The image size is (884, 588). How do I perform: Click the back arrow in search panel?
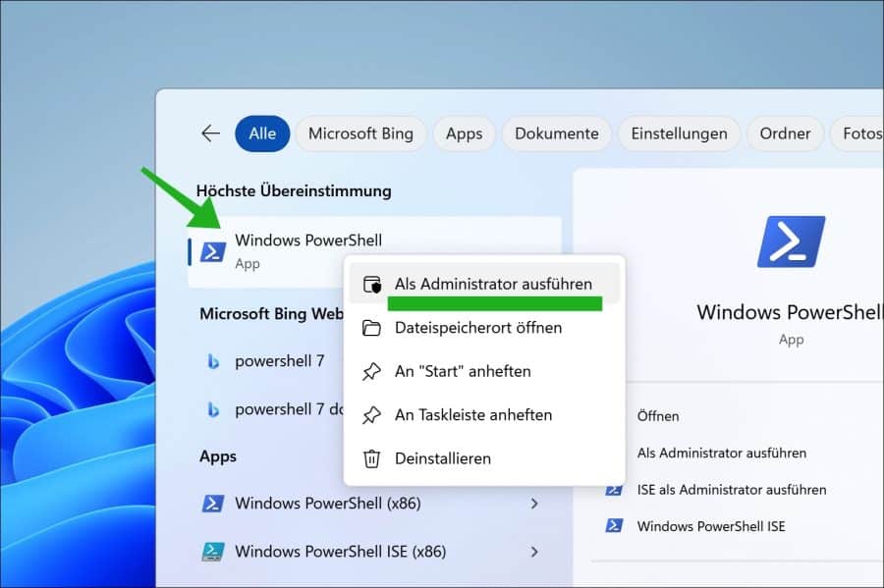(x=209, y=134)
